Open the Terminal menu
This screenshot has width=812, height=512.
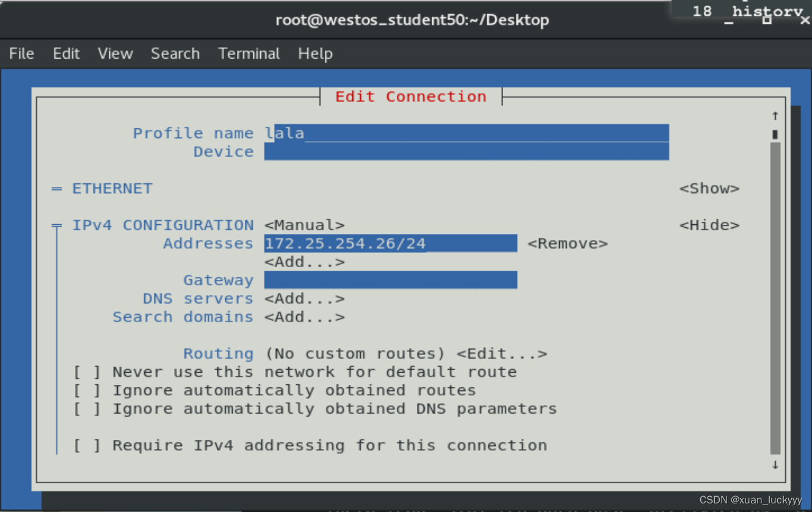[x=249, y=54]
